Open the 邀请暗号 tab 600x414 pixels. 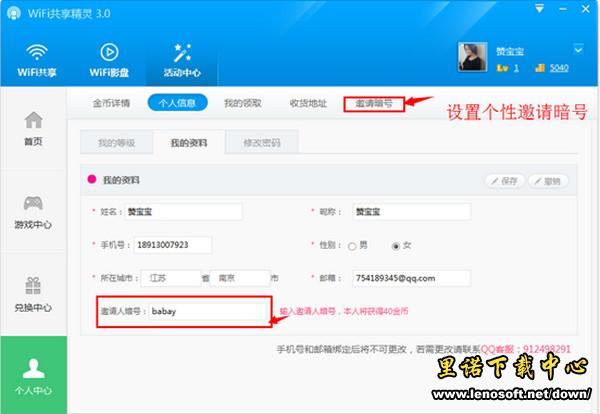tap(374, 103)
